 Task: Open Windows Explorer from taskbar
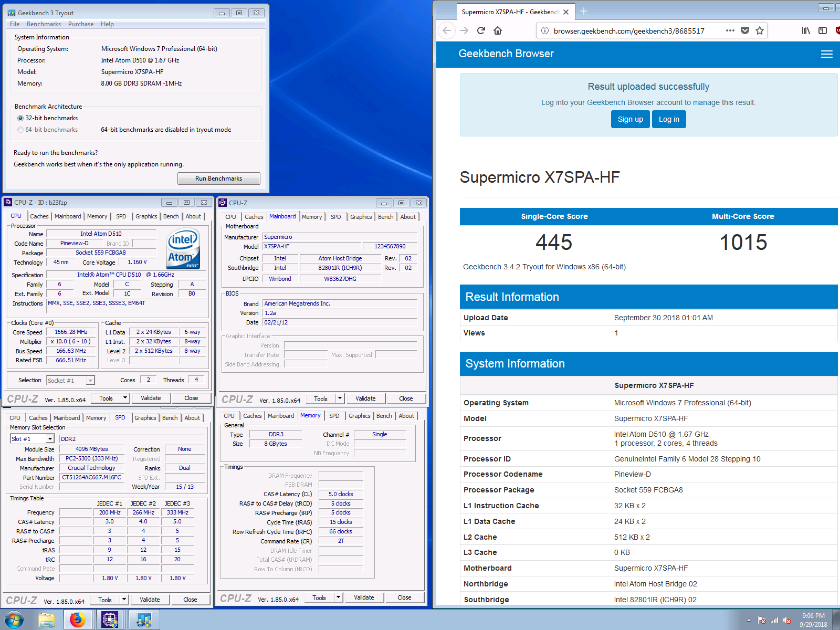pos(47,620)
